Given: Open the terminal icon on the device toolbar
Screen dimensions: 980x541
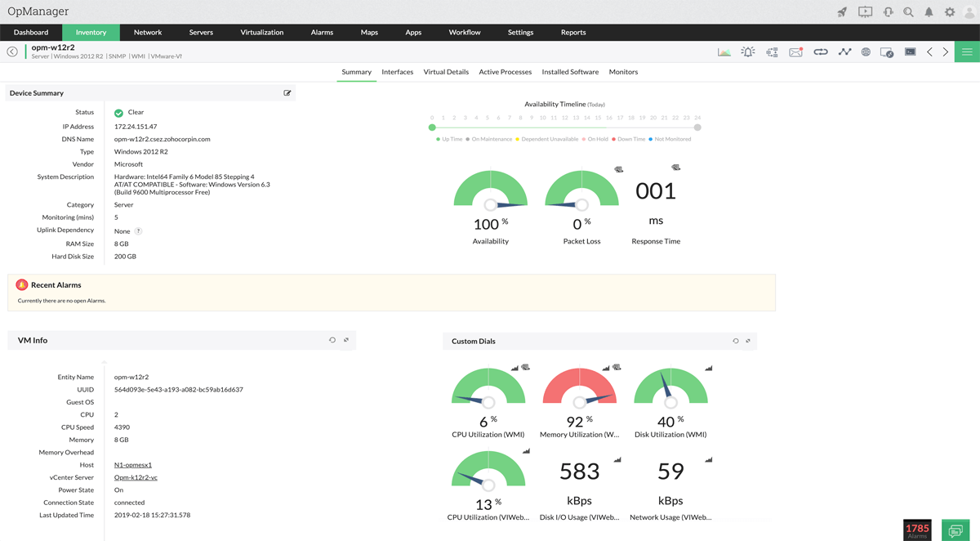Looking at the screenshot, I should pos(909,51).
